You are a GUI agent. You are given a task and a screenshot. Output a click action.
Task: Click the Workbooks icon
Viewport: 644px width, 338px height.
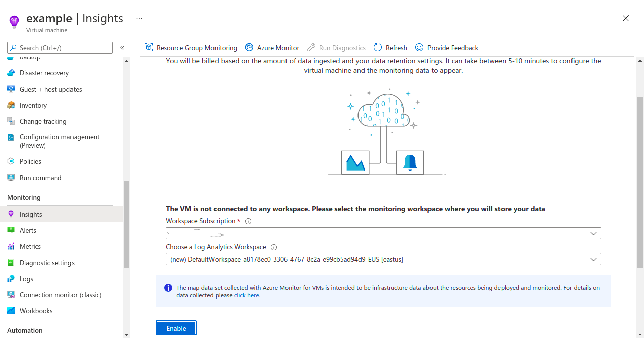[11, 311]
